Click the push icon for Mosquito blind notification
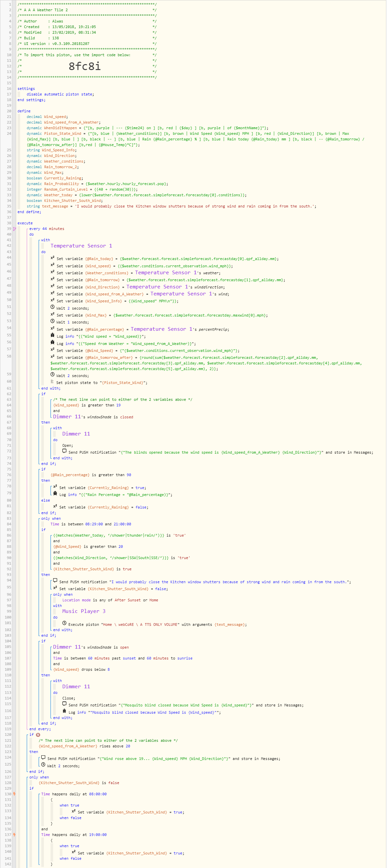Viewport: 389px width, 868px height. tap(64, 704)
